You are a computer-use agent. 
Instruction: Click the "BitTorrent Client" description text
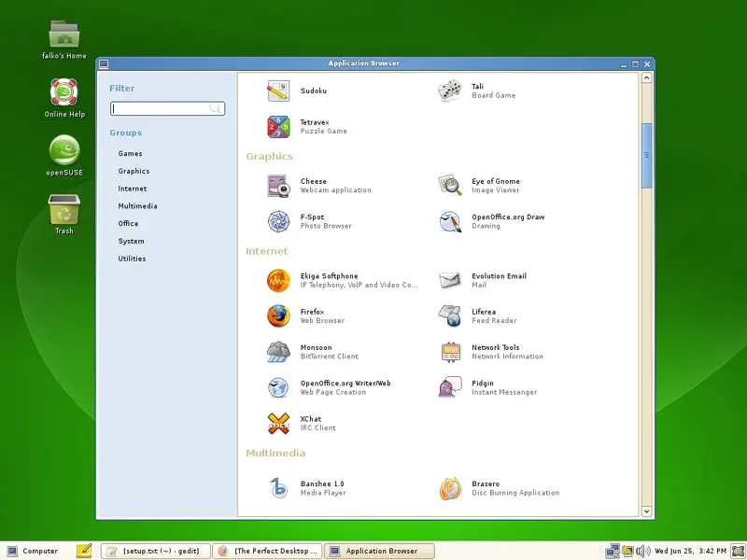point(330,357)
